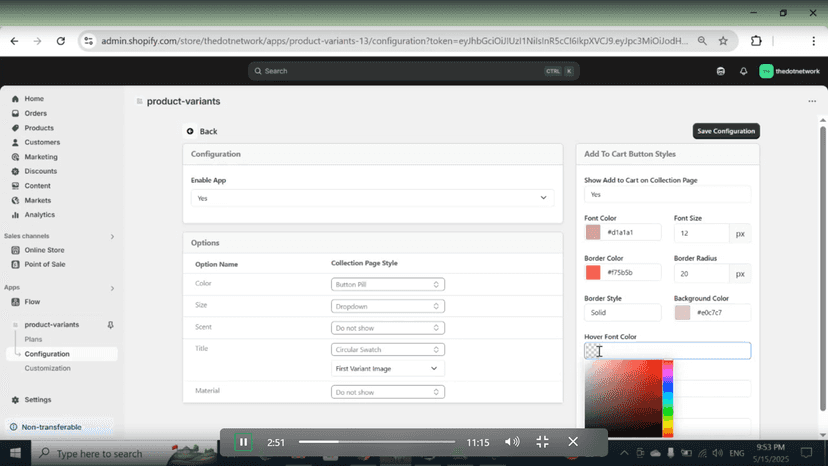Click Border Color red swatch
Screen dimensions: 828x466
pos(593,273)
